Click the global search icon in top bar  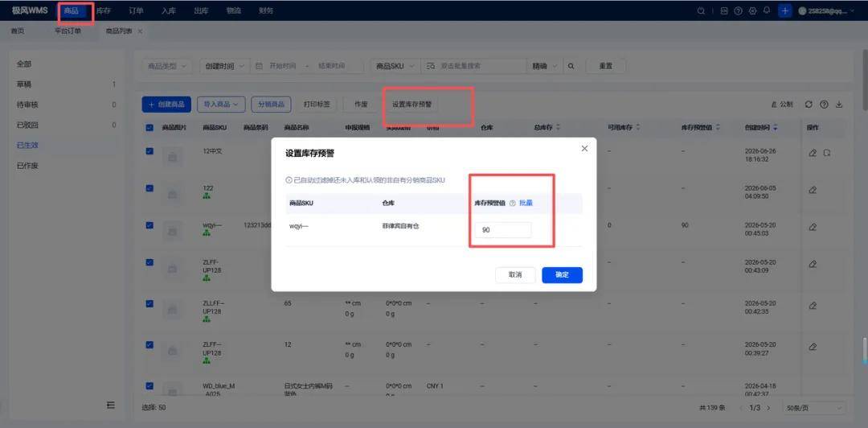701,10
